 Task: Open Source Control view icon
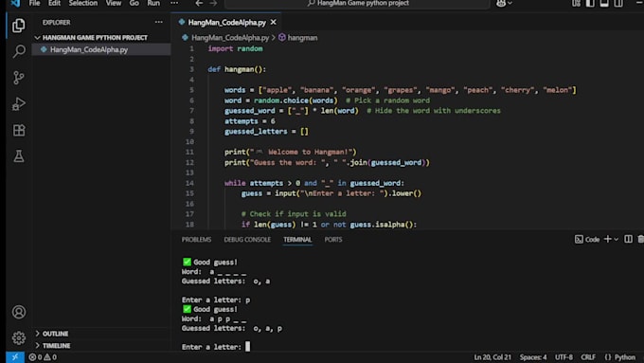(19, 78)
